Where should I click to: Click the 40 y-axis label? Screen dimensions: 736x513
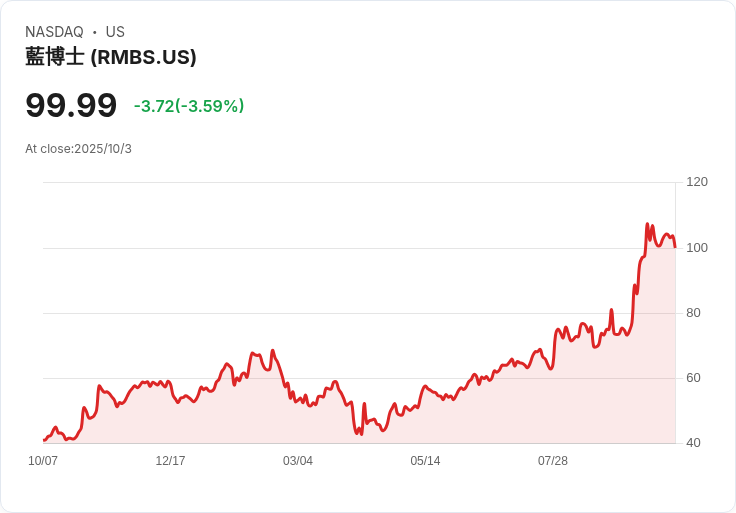[693, 443]
